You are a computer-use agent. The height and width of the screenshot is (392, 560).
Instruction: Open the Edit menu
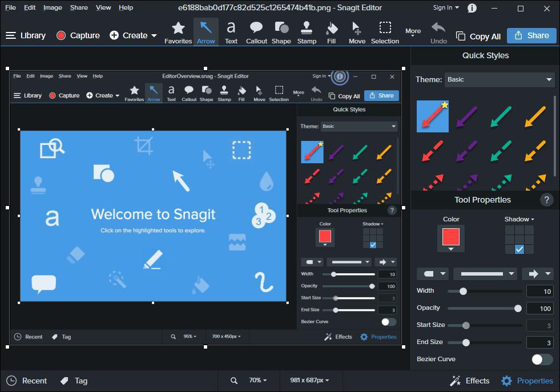[x=30, y=7]
